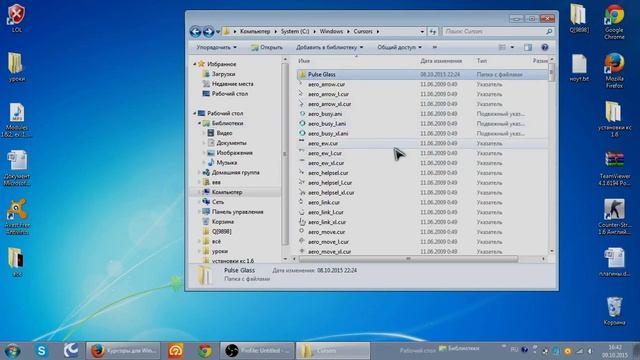Change the view mode icon
Image resolution: width=640 pixels, height=360 pixels.
coord(502,47)
